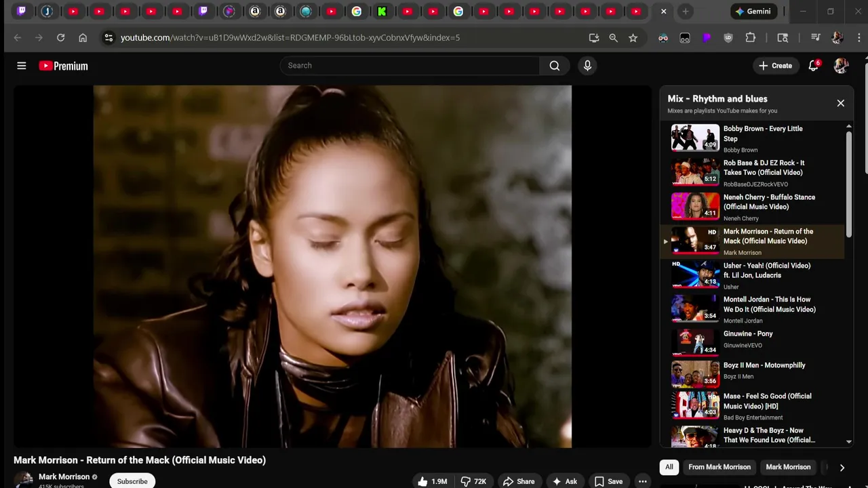Play Boyz II Men - Motownphilly
Screen dimensions: 868x488
point(753,373)
